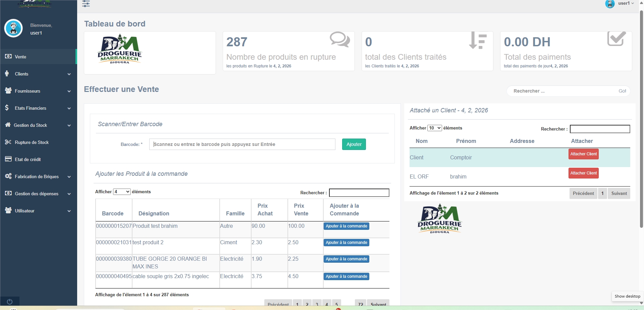The width and height of the screenshot is (644, 310).
Task: Click the power icon at the sidebar bottom
Action: pyautogui.click(x=10, y=301)
